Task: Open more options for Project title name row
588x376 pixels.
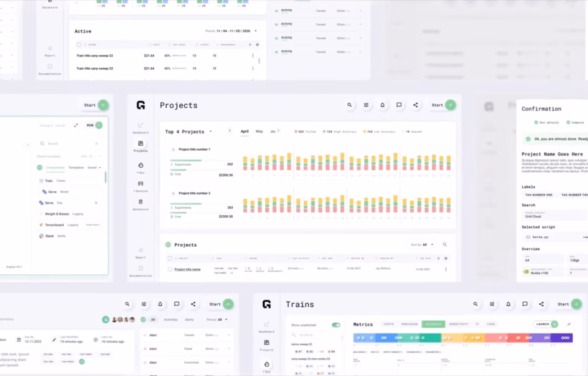Action: click(x=446, y=269)
